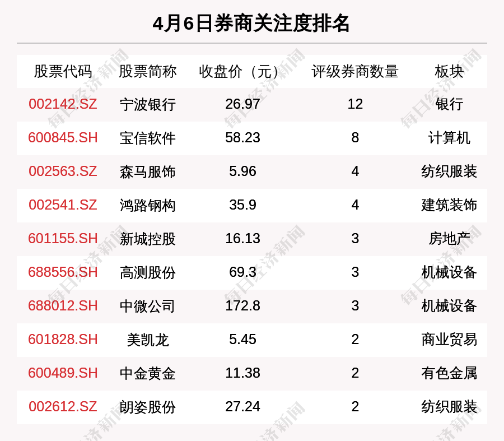The width and height of the screenshot is (504, 441).
Task: Click the sector 有色金属
Action: [449, 373]
